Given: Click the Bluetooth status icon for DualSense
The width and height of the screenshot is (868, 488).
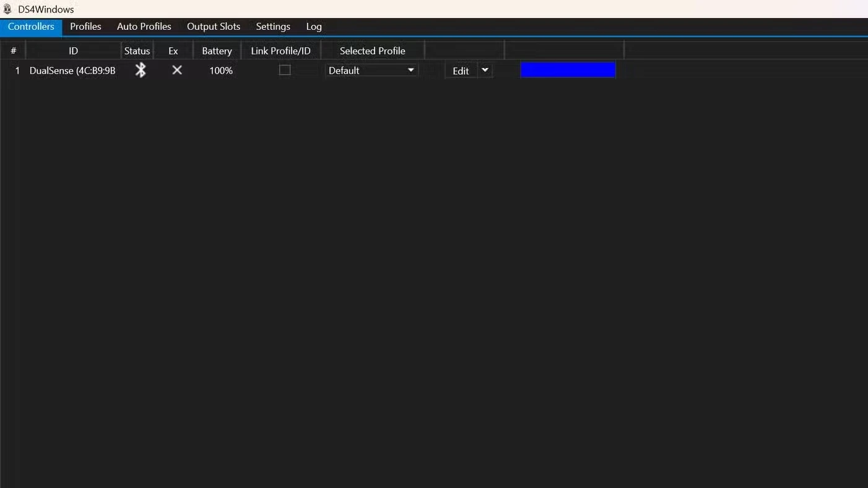Looking at the screenshot, I should point(141,70).
